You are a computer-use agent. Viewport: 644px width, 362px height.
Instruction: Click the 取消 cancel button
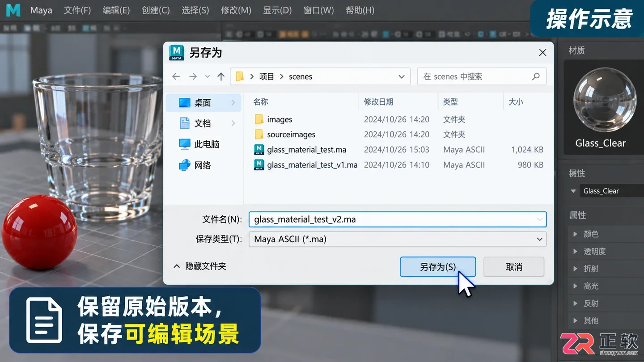tap(514, 267)
